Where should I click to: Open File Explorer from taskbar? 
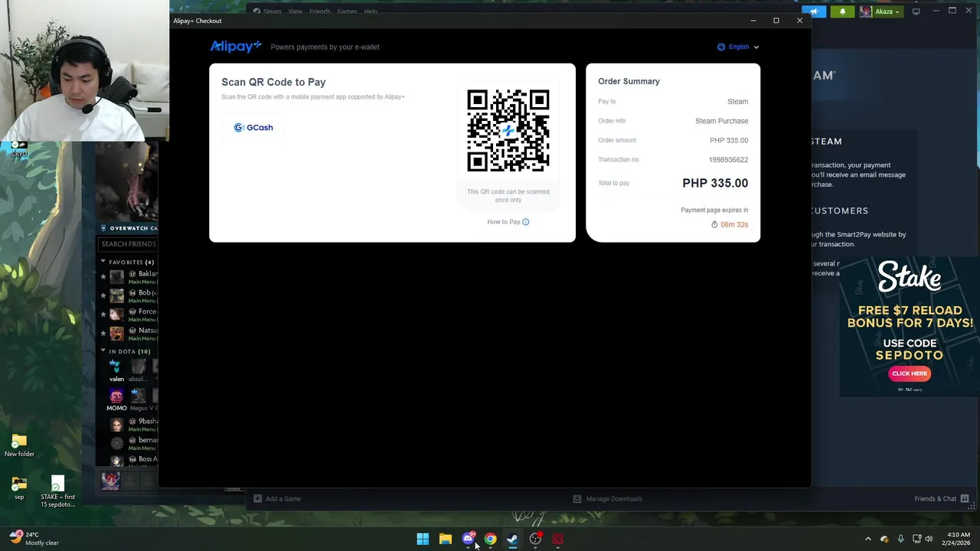(446, 540)
